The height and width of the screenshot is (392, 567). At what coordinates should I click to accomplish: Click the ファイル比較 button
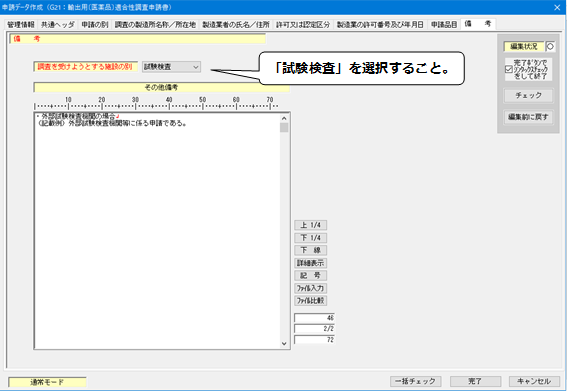(x=311, y=301)
